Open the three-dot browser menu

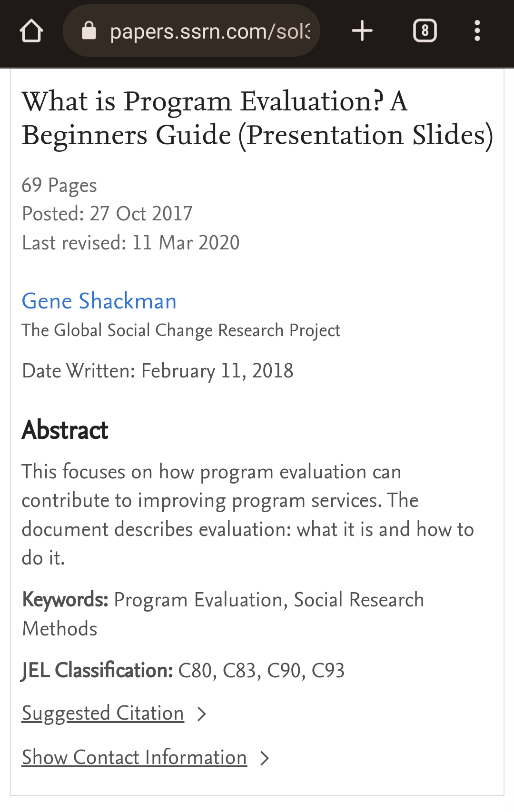tap(477, 31)
